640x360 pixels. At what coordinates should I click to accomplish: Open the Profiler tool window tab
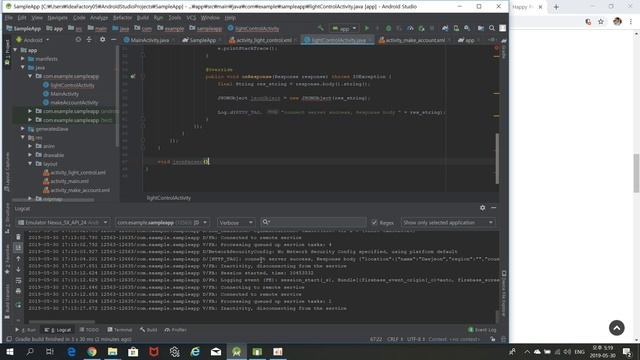(176, 330)
